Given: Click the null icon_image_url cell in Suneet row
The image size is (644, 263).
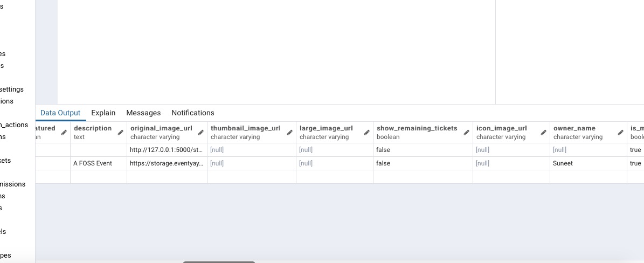Looking at the screenshot, I should [x=511, y=163].
